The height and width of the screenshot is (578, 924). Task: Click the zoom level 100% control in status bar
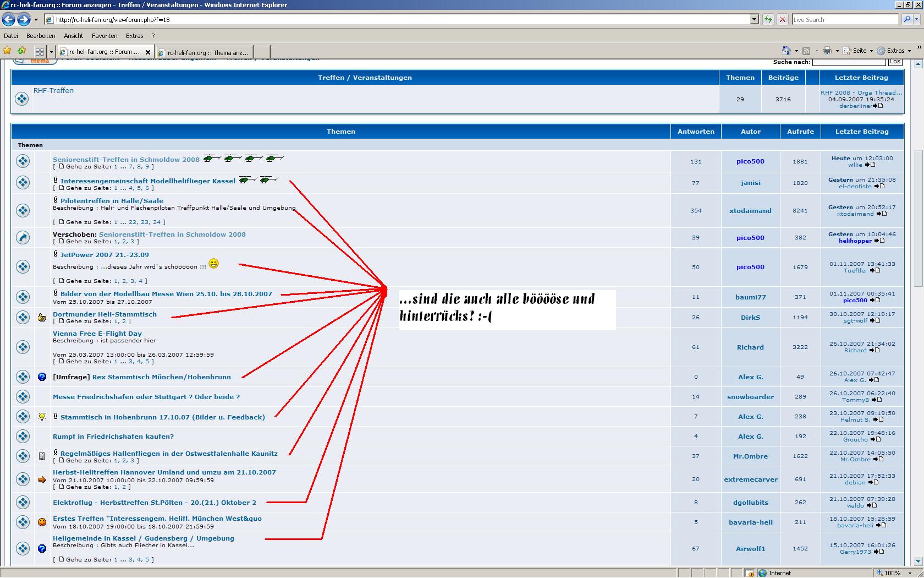(895, 572)
